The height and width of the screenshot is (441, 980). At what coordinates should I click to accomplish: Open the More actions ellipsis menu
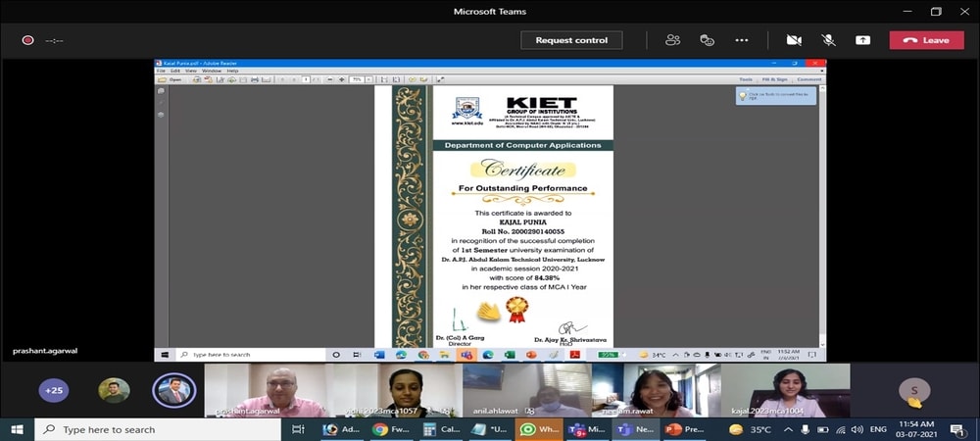pos(742,40)
